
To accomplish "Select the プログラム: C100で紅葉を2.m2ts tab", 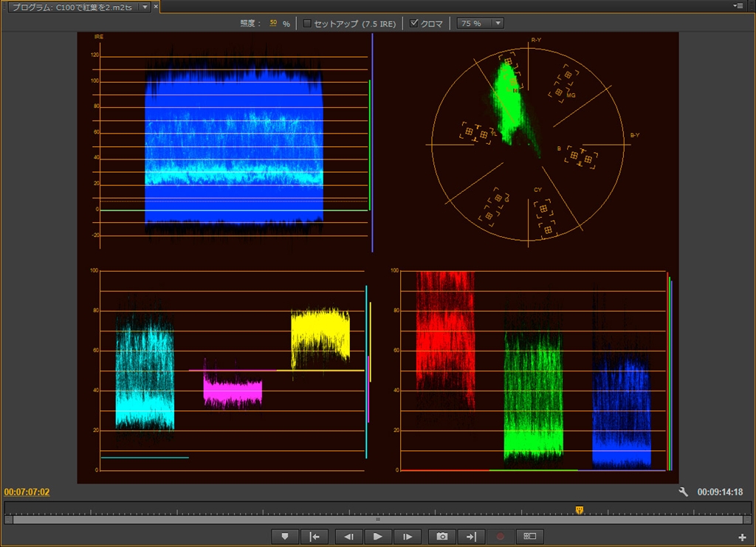I will tap(71, 7).
